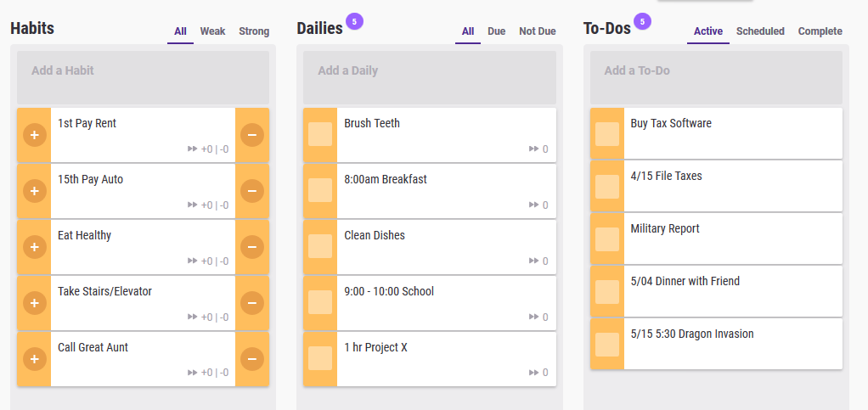The image size is (868, 410).
Task: Click plus on Call Great Aunt habit
Action: pos(34,358)
